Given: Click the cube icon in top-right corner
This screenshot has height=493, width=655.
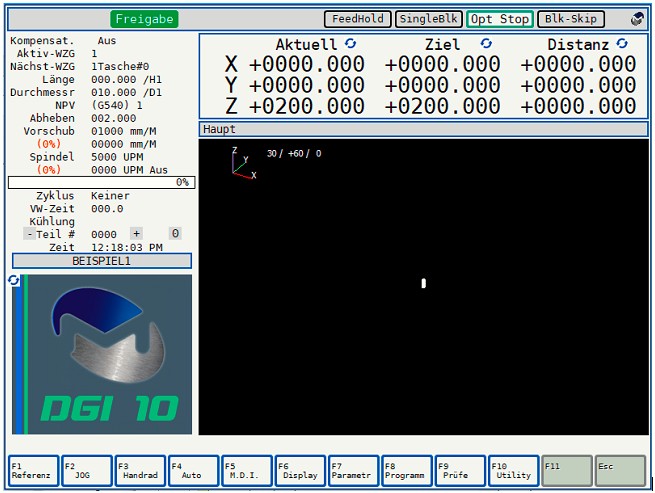Looking at the screenshot, I should pos(637,19).
